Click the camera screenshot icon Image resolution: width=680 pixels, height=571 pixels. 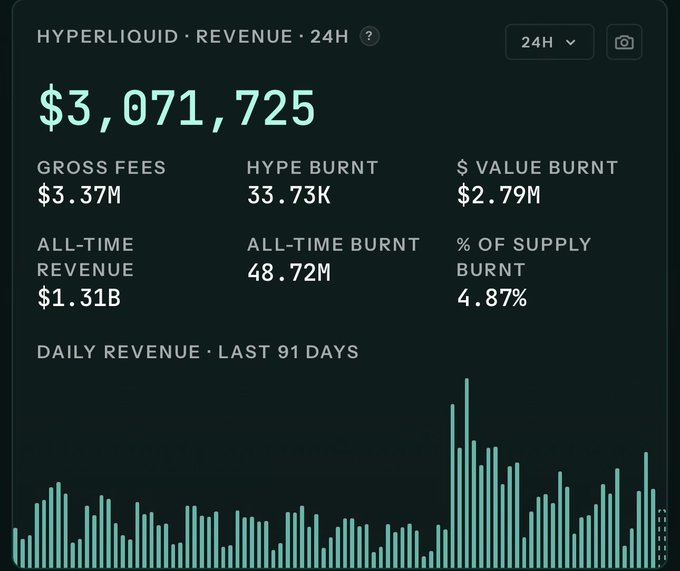pos(624,42)
